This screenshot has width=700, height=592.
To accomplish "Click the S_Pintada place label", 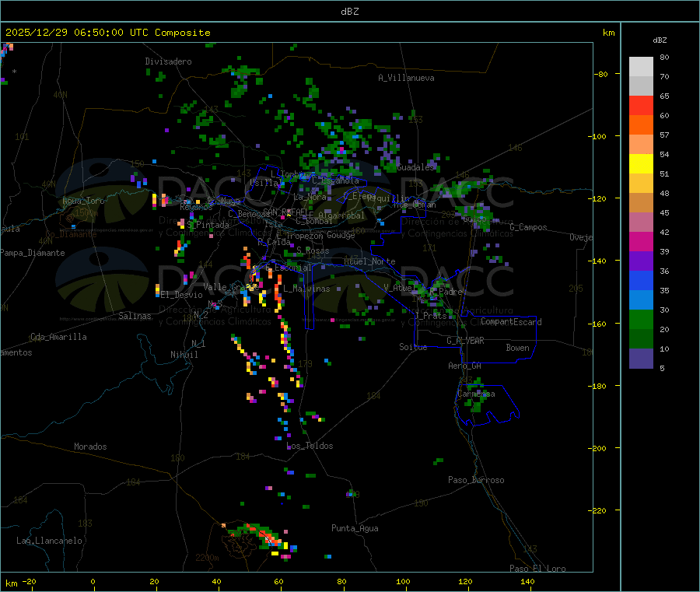I will point(208,225).
